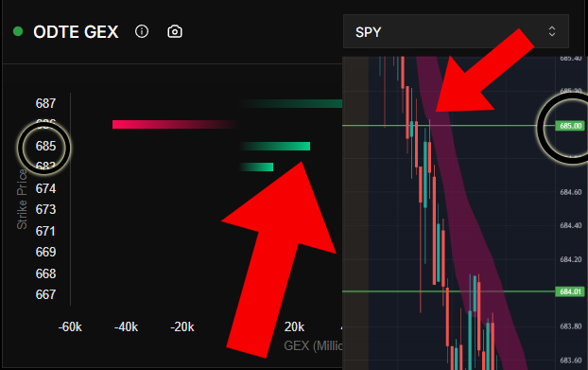The height and width of the screenshot is (370, 588).
Task: Click the info icon beside ODTE GEX
Action: click(x=142, y=31)
